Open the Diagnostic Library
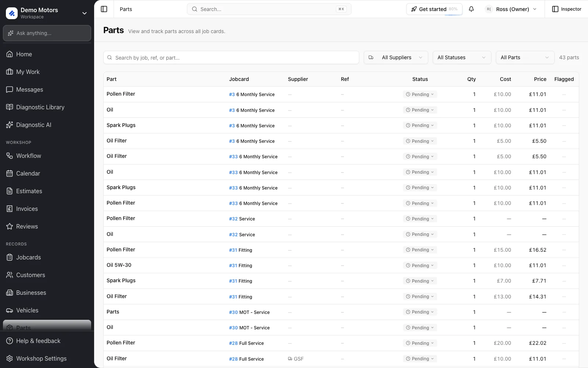The image size is (588, 368). click(47, 107)
